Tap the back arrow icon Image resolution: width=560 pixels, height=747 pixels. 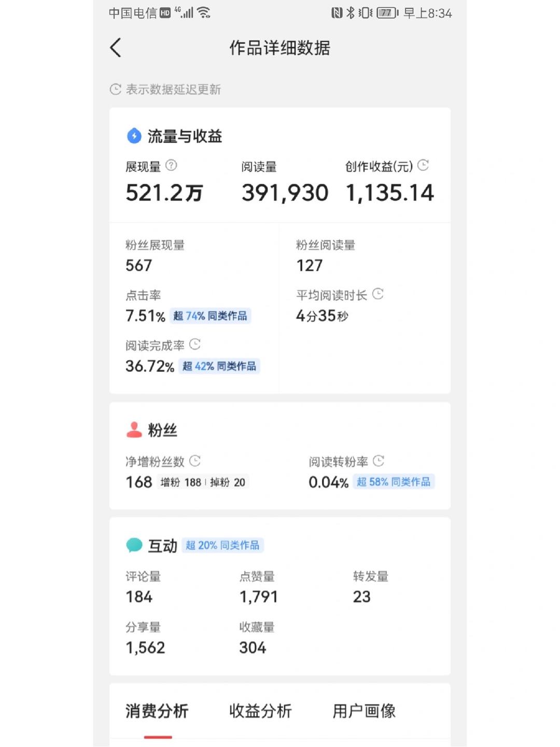coord(116,48)
